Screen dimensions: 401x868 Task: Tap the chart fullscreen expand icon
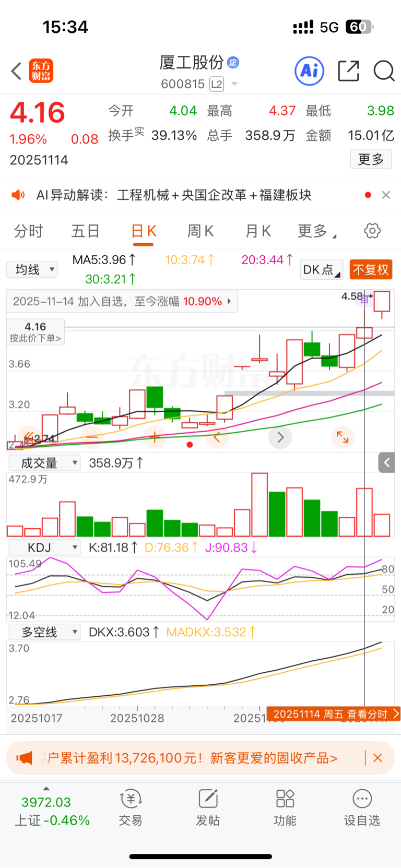tap(343, 437)
